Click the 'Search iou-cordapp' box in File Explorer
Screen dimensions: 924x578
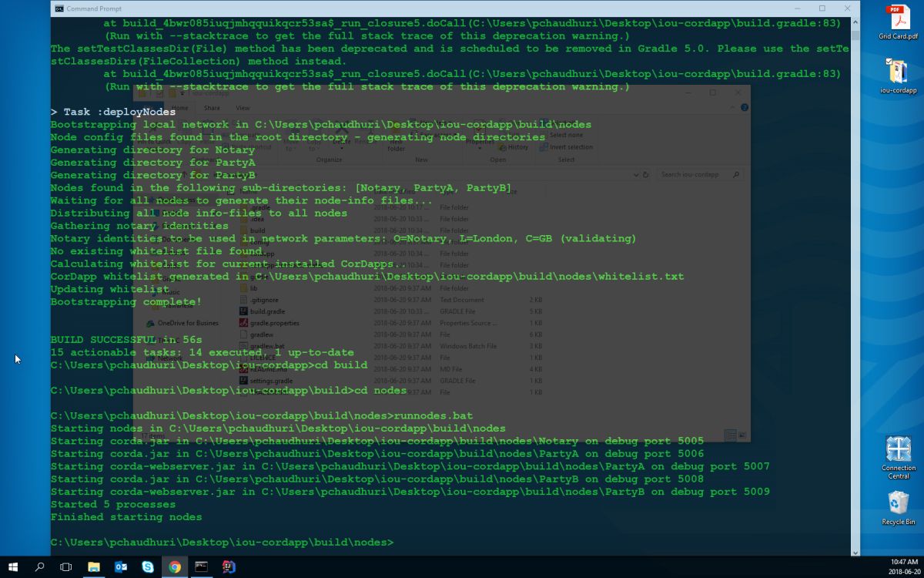(701, 175)
